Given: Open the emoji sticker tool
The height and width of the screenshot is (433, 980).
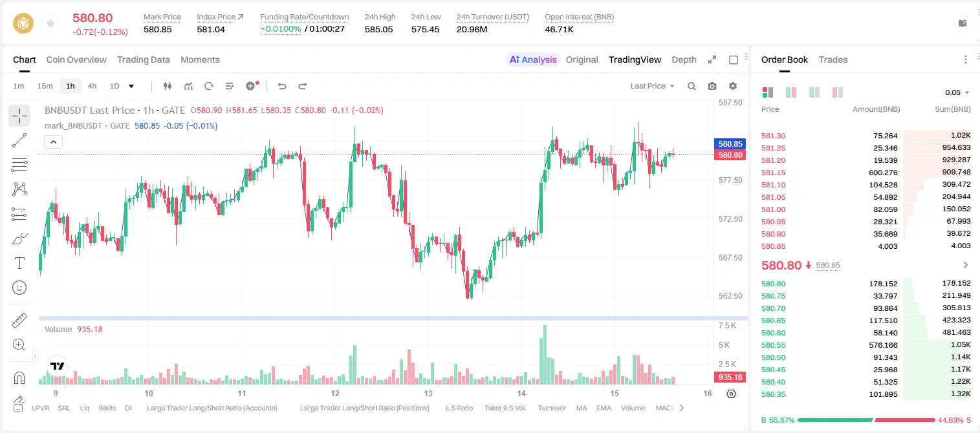Looking at the screenshot, I should tap(19, 288).
